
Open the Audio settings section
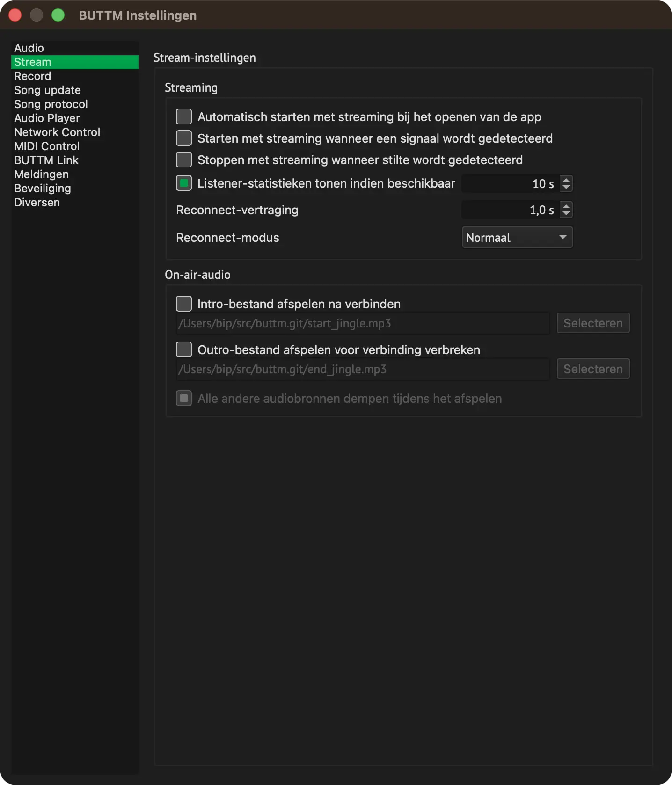[75, 48]
